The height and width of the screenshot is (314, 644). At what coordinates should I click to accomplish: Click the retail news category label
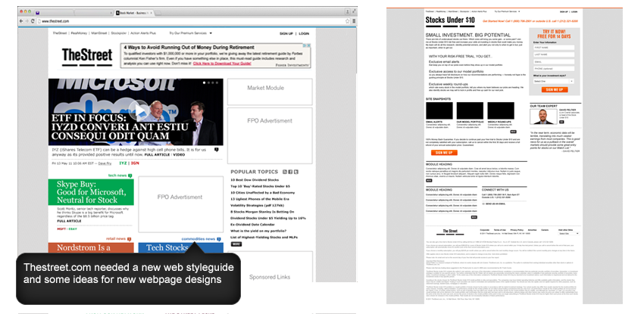[x=116, y=238]
